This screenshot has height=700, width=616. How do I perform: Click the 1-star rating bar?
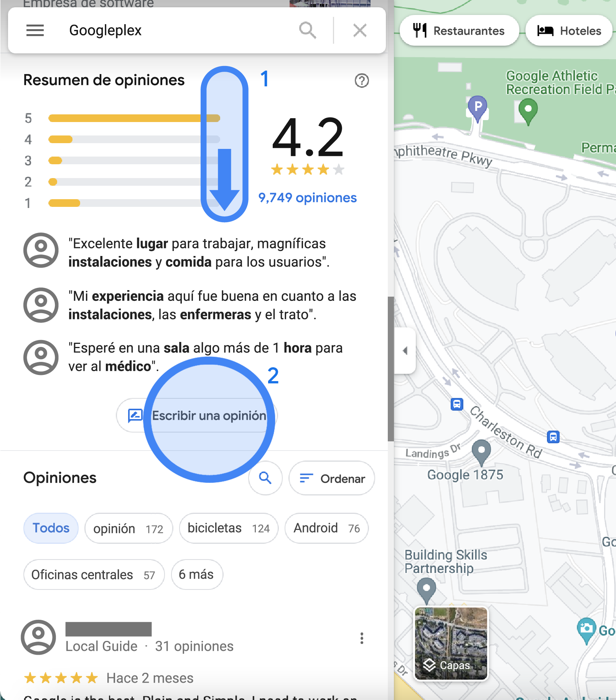pos(134,203)
